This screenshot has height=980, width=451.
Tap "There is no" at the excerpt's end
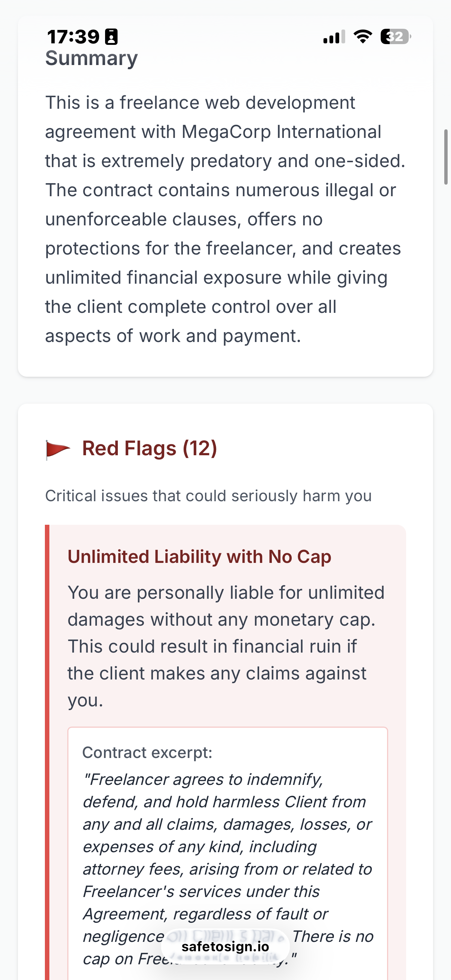pyautogui.click(x=332, y=936)
